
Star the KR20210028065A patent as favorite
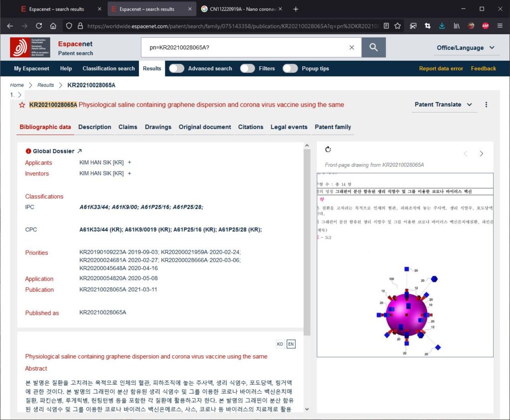[x=22, y=105]
